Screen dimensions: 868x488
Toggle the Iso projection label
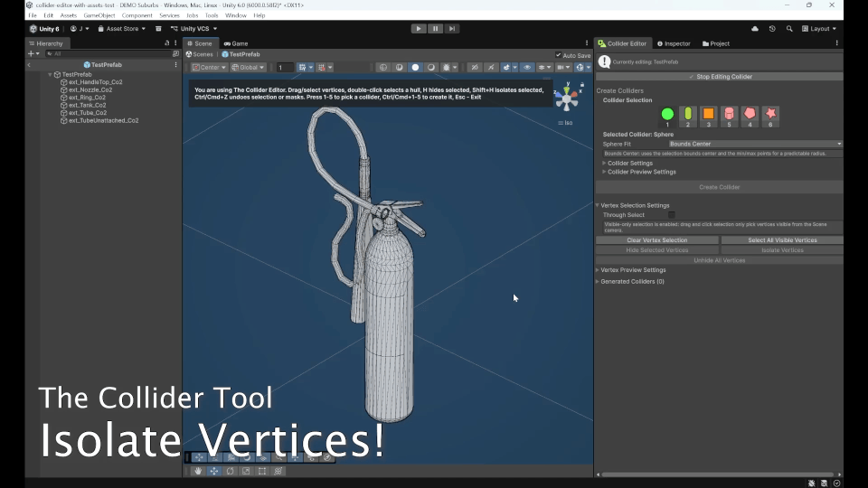tap(566, 123)
